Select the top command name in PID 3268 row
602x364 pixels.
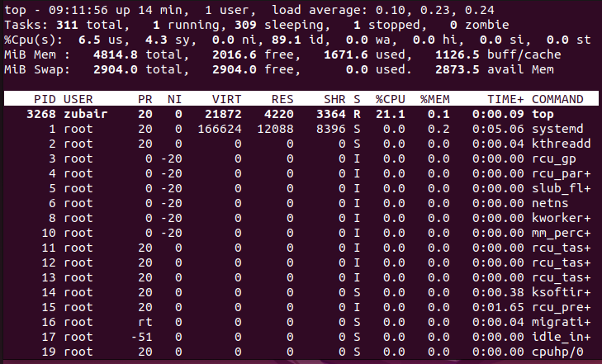[x=543, y=114]
